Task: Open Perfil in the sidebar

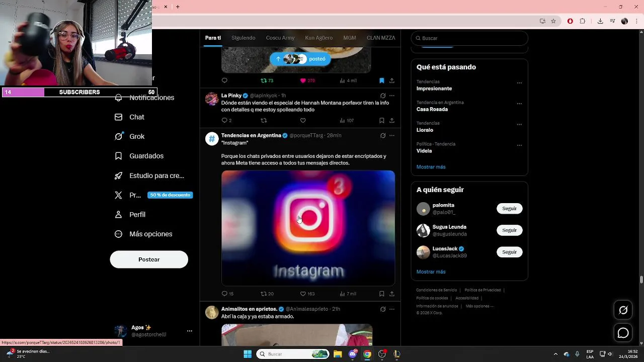Action: [x=130, y=215]
